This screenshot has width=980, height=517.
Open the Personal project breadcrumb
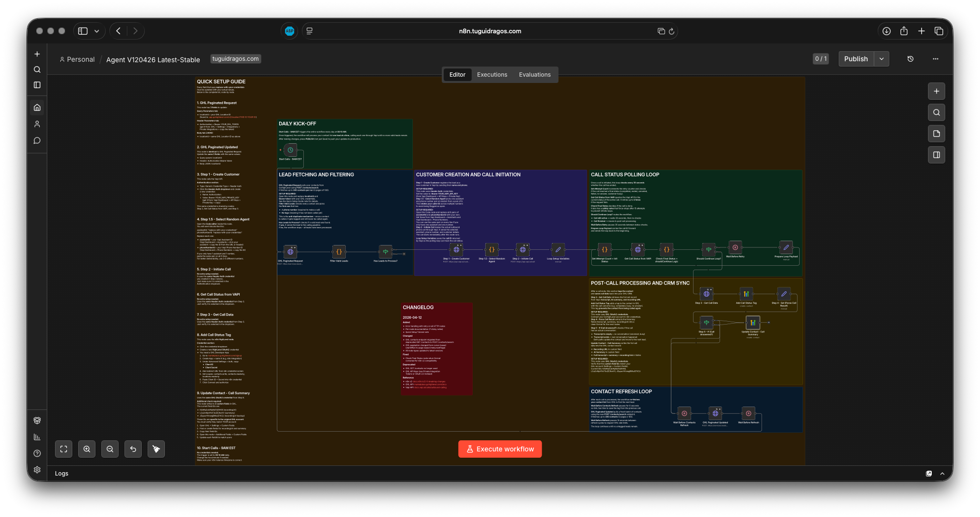[x=77, y=59]
